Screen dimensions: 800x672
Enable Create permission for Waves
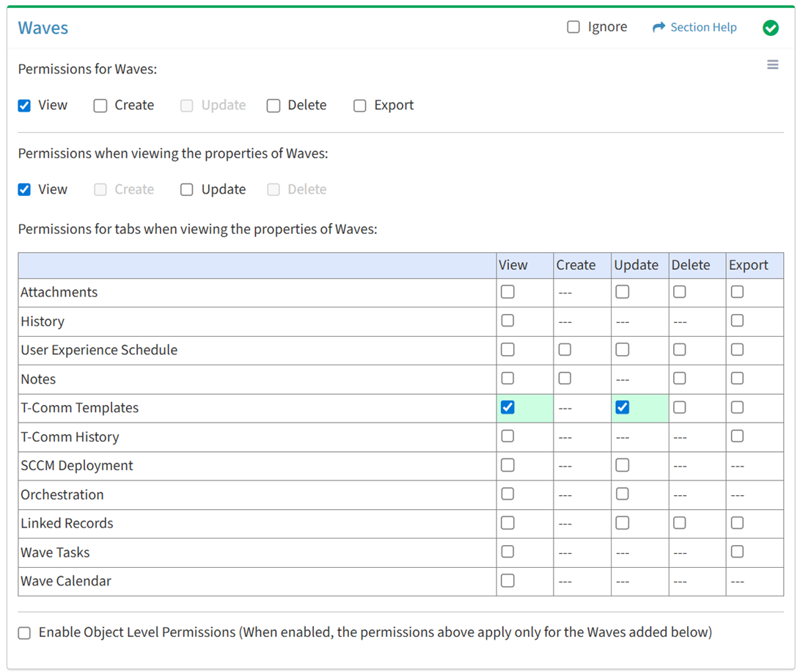100,106
